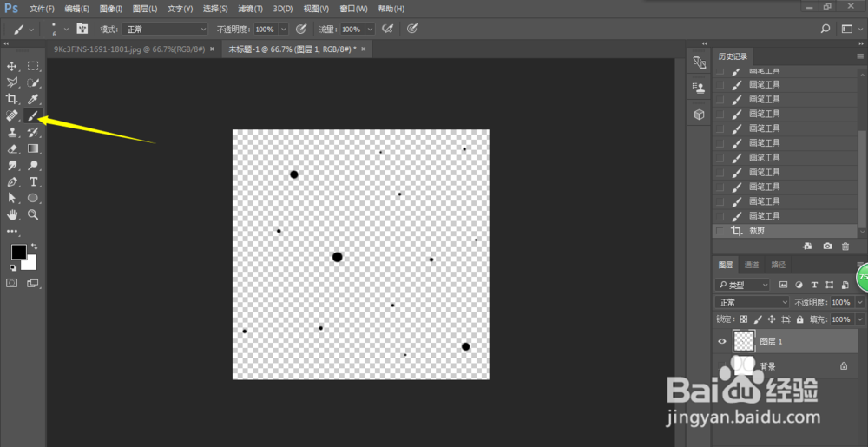This screenshot has height=447, width=868.
Task: Select the Brush tool in toolbox
Action: click(33, 115)
